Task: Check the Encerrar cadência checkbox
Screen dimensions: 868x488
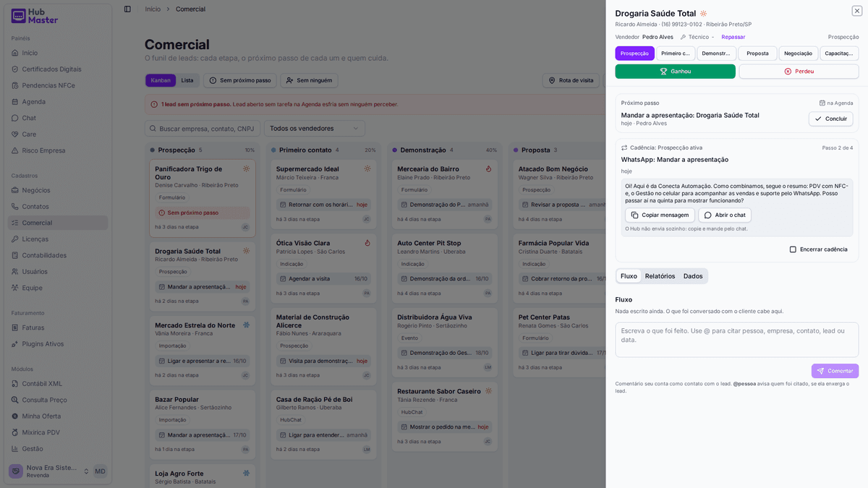Action: pos(793,249)
